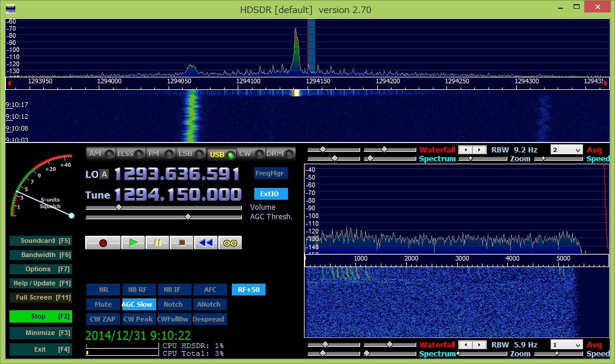615x364 pixels.
Task: Click the Volume slider handle
Action: click(x=119, y=207)
